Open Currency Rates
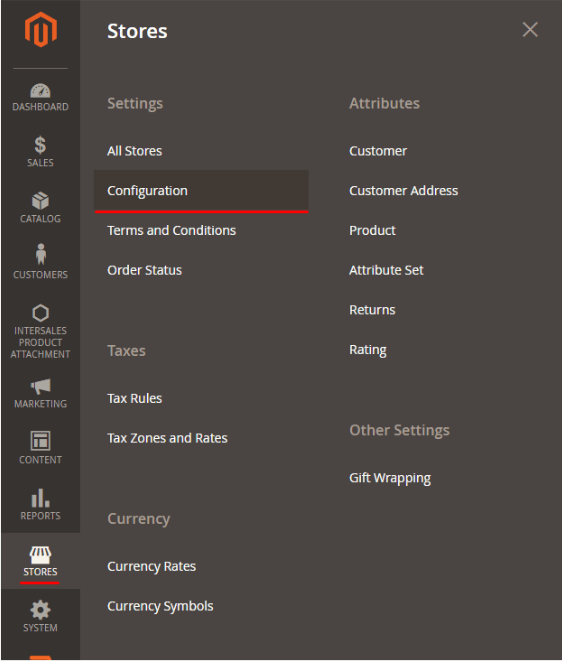The width and height of the screenshot is (562, 661). pos(151,566)
